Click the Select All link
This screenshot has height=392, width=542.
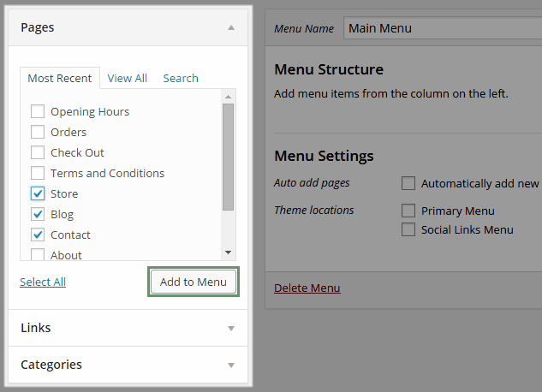coord(43,282)
